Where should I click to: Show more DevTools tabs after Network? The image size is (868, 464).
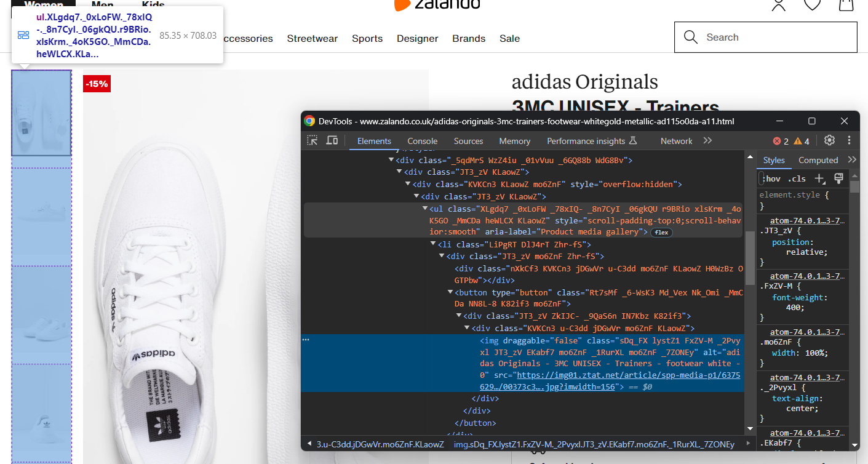707,141
